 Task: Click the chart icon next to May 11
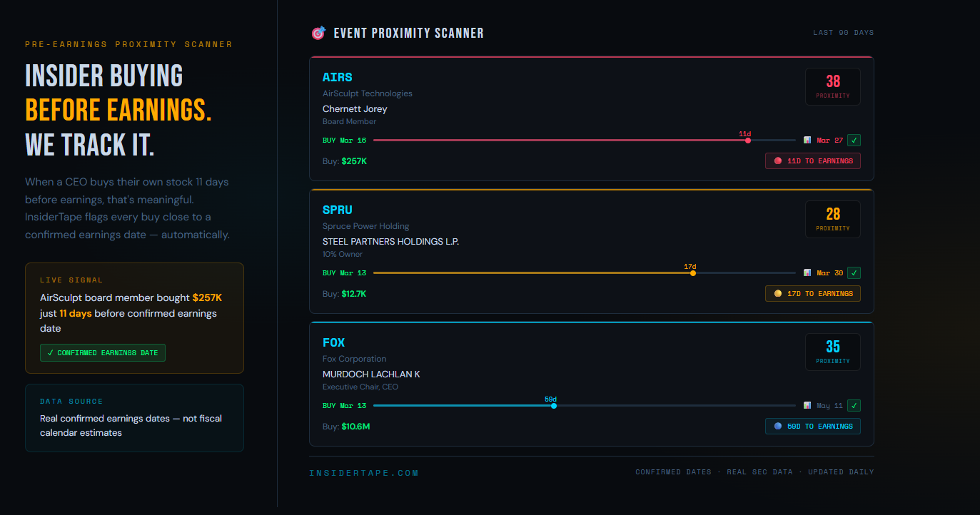[x=807, y=406]
